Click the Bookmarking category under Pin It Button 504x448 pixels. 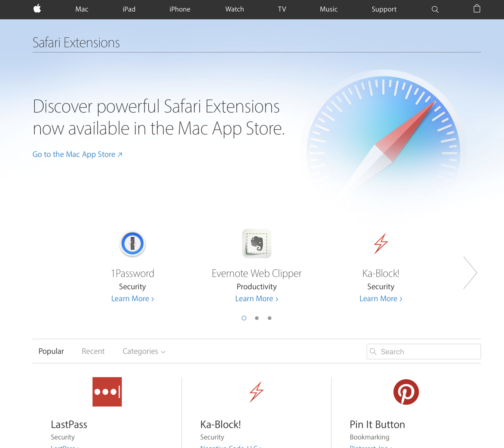tap(370, 437)
